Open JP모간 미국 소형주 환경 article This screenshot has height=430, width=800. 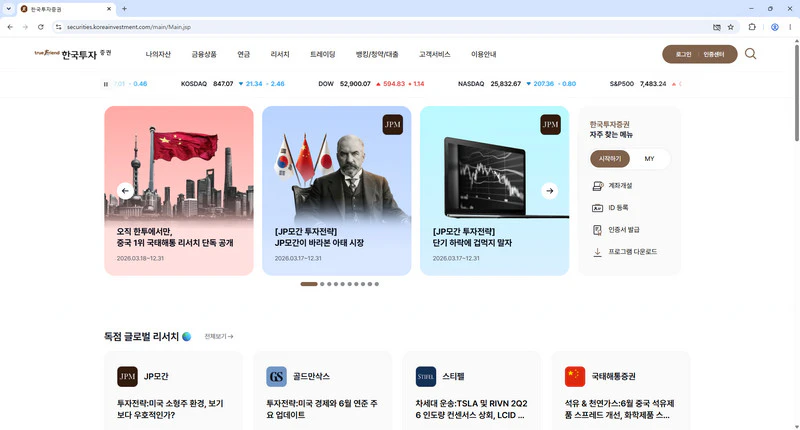click(170, 409)
